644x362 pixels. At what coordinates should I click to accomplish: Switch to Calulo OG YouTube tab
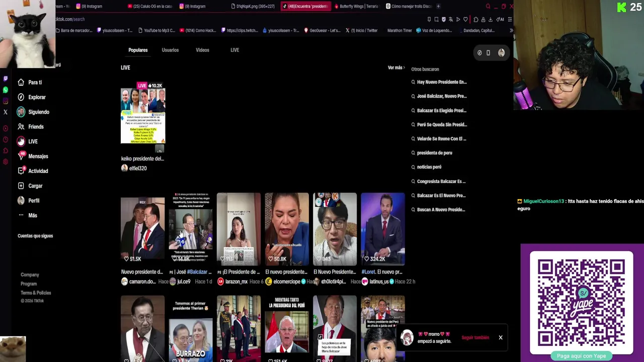(x=151, y=7)
